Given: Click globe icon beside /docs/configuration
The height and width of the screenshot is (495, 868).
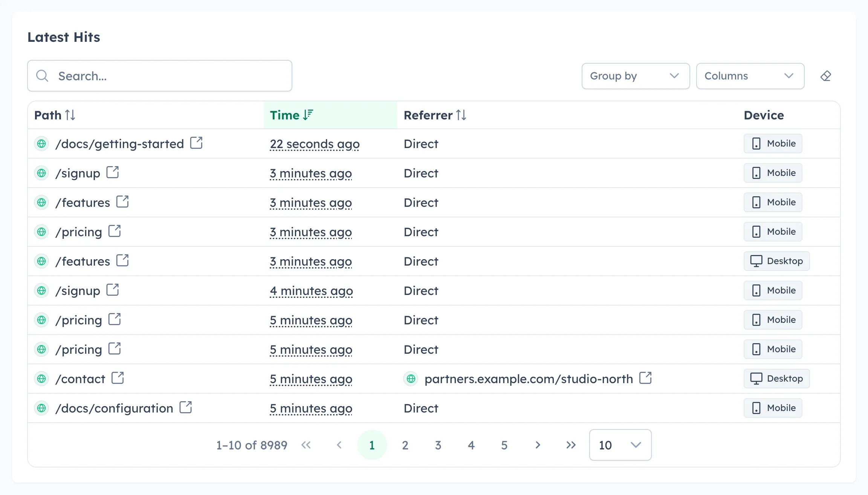Looking at the screenshot, I should click(41, 408).
